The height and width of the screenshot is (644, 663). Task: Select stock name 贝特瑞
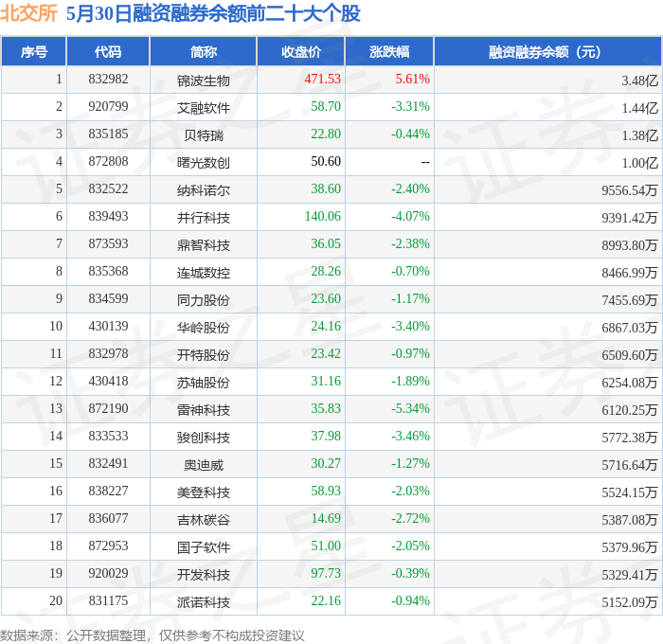[204, 135]
